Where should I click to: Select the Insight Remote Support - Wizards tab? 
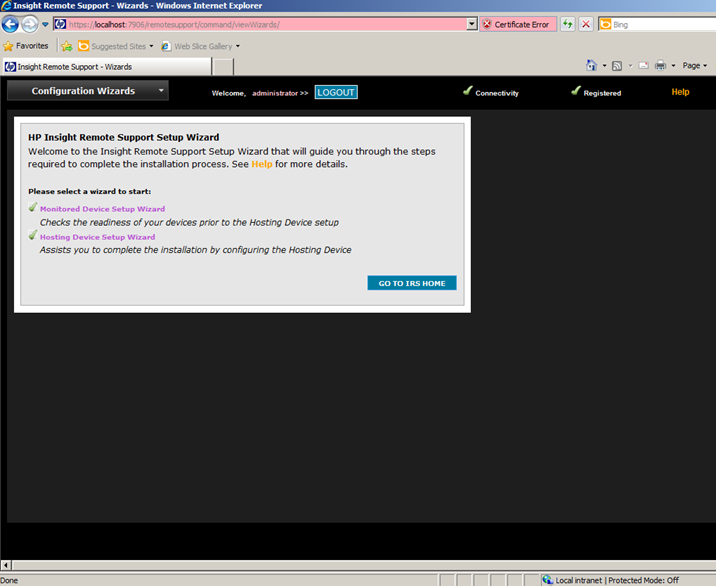(107, 67)
